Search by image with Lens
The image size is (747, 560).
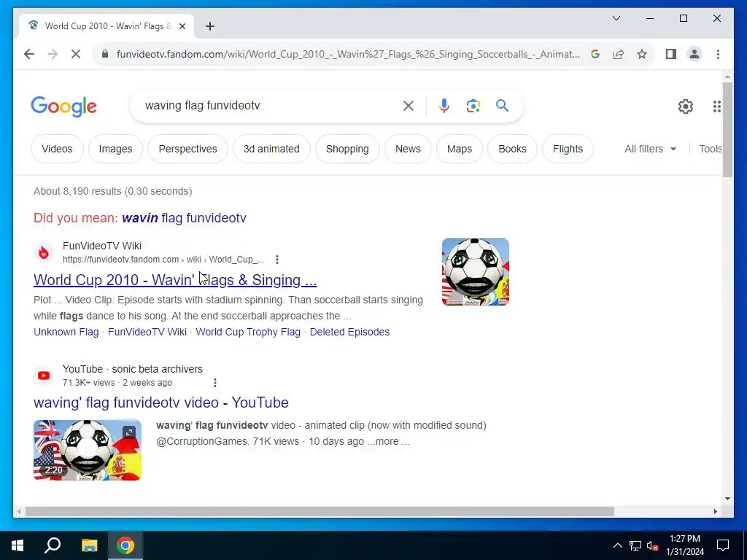click(473, 106)
